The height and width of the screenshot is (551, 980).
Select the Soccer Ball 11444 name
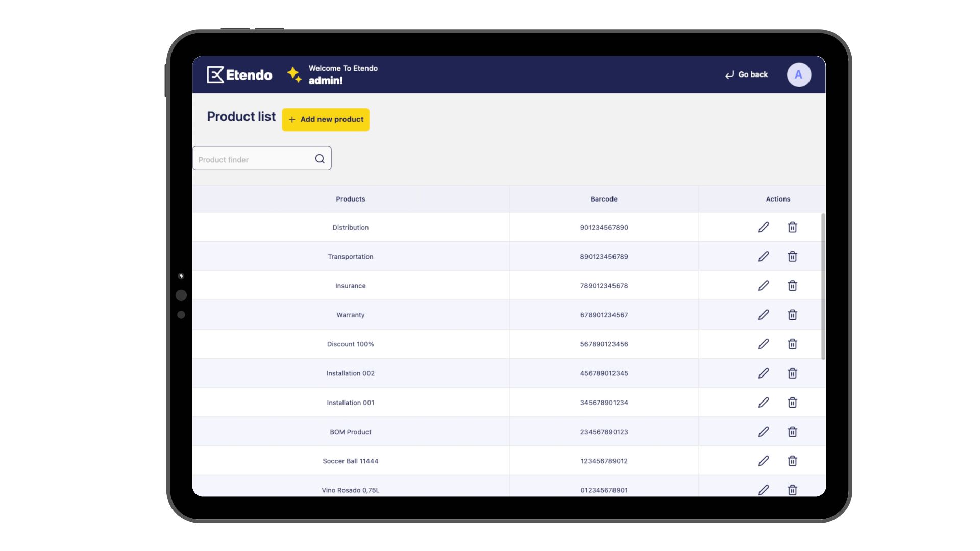tap(351, 461)
